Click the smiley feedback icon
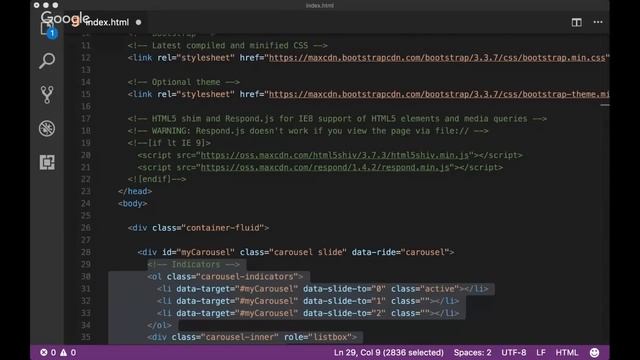640x360 pixels. pyautogui.click(x=594, y=352)
